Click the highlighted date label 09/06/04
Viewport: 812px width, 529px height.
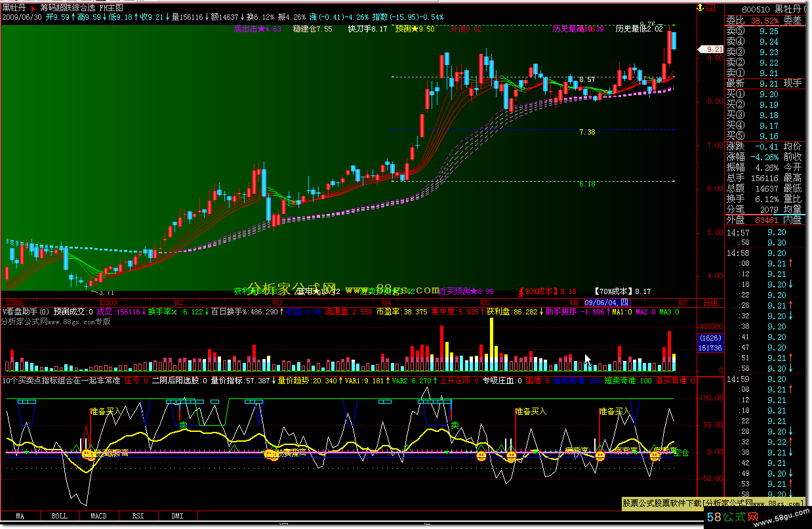click(606, 303)
